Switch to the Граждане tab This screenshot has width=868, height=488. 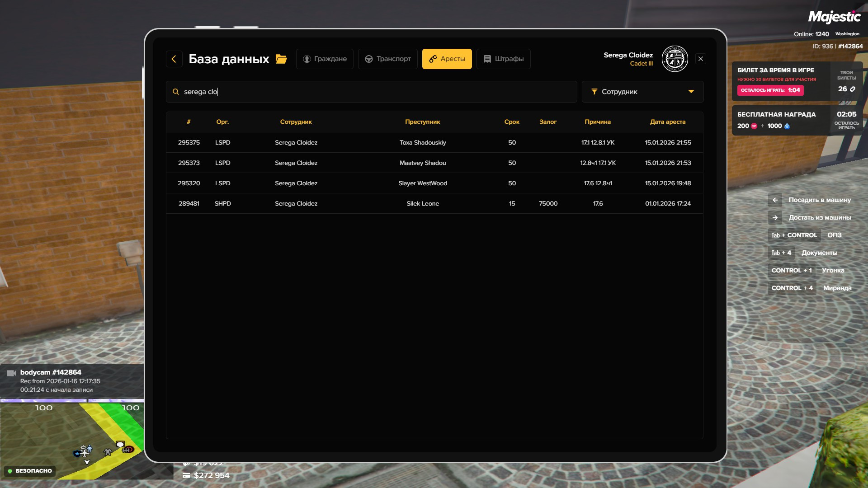coord(325,59)
